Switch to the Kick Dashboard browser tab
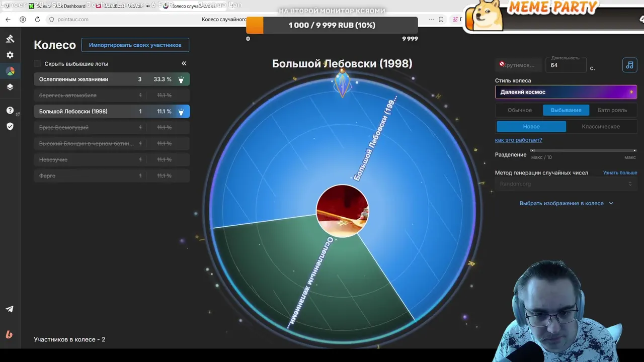Screen dimensions: 644x362 [58, 6]
